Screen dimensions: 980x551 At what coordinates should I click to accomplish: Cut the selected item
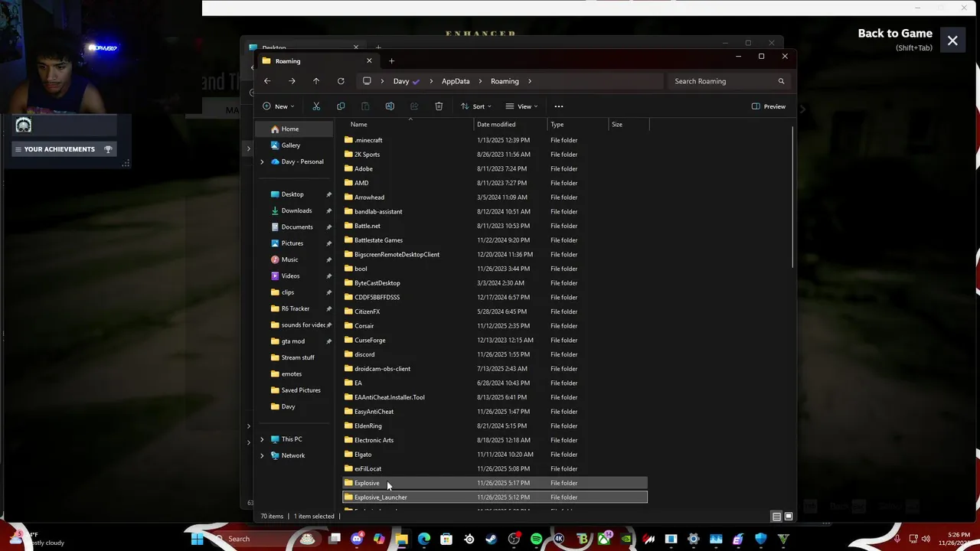coord(316,106)
